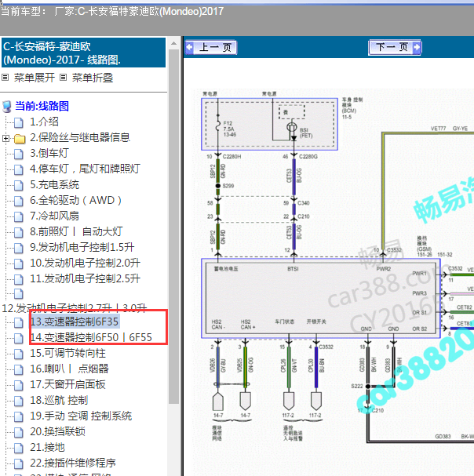Open 14.变速器控制6F50 | 6F55 entry
This screenshot has height=476, width=474.
tap(91, 337)
